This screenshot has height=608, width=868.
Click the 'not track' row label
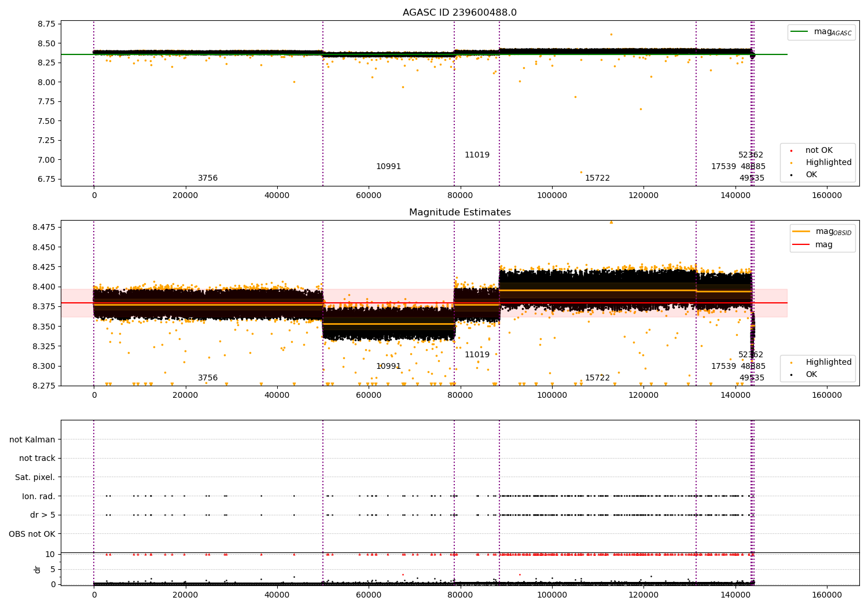pyautogui.click(x=37, y=459)
